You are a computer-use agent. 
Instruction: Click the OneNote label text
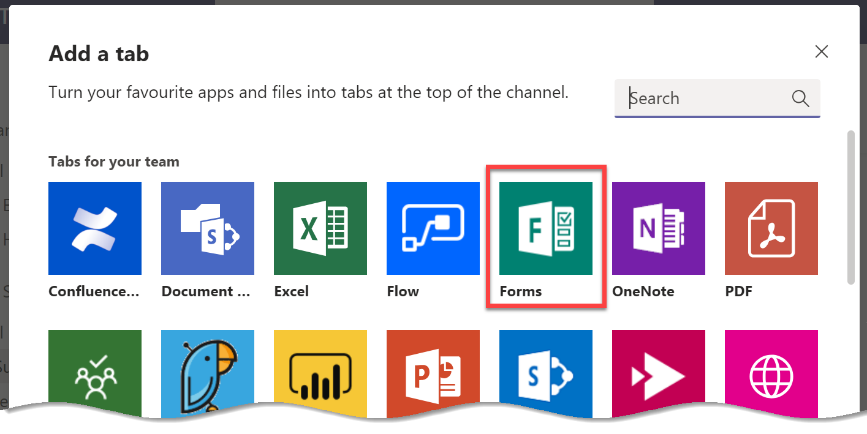tap(644, 291)
